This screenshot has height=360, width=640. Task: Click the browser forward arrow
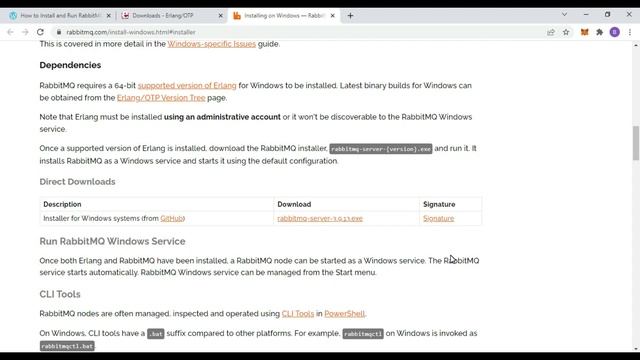pos(25,32)
